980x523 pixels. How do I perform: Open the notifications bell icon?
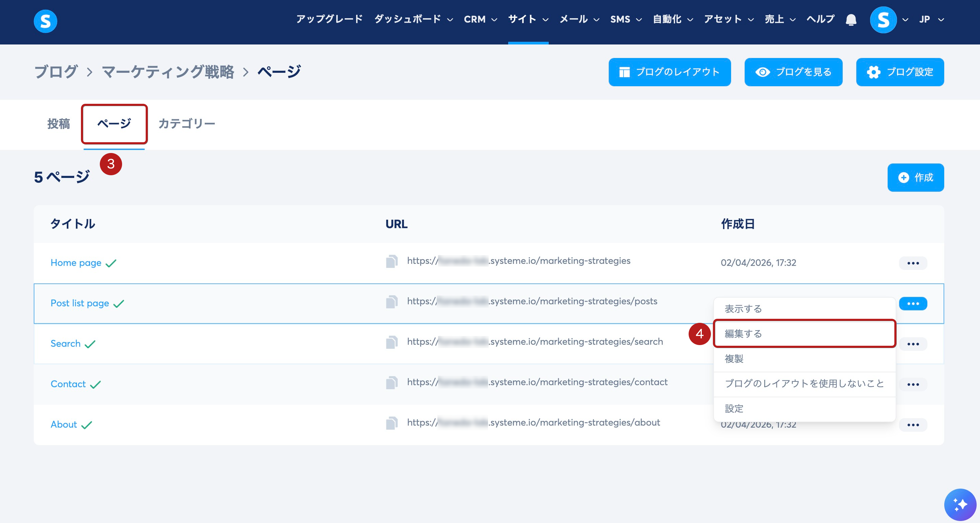click(x=851, y=20)
